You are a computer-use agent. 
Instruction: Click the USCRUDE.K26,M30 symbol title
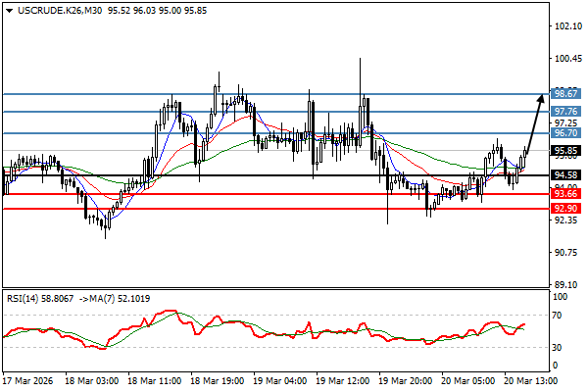coord(57,9)
